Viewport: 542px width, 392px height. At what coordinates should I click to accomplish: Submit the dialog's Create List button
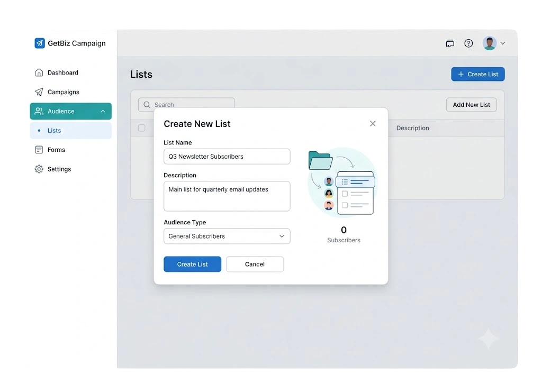[x=193, y=264]
